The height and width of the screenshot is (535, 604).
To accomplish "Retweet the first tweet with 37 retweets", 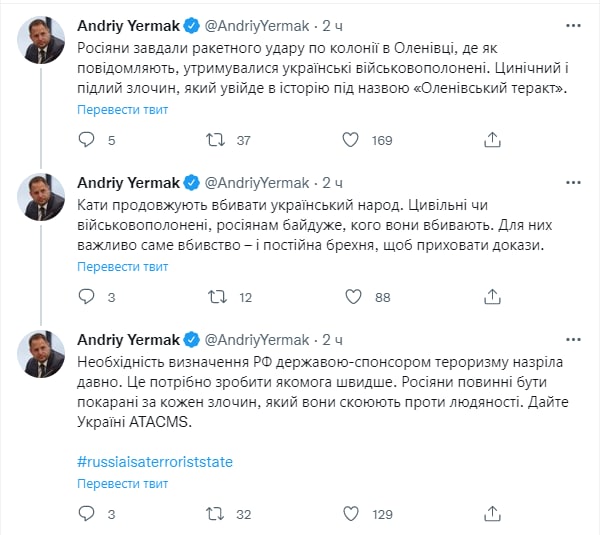I will point(217,141).
